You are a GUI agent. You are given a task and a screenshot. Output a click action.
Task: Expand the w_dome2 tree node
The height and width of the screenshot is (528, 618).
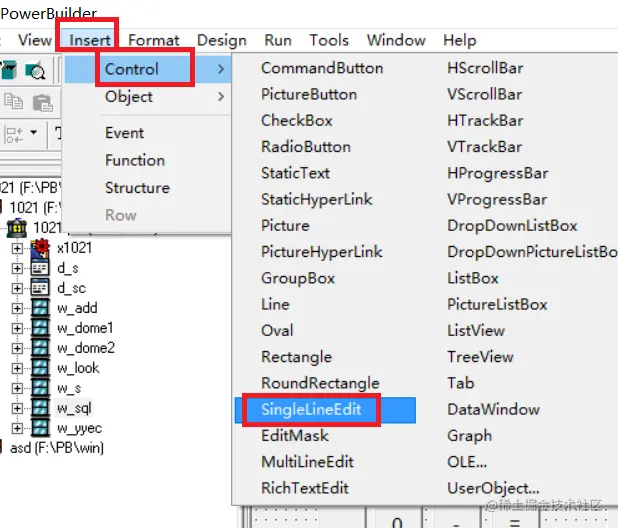(x=17, y=348)
